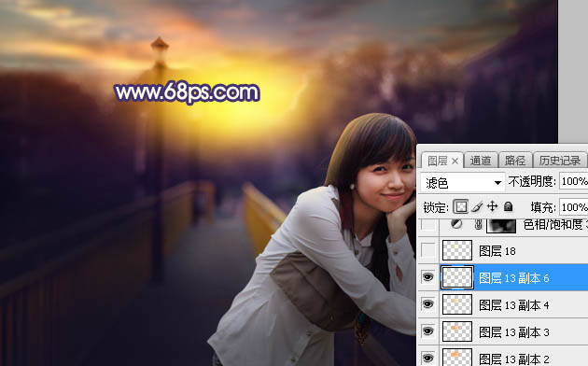The width and height of the screenshot is (588, 366).
Task: Hide layer 图层 13 副本 6
Action: tap(427, 277)
